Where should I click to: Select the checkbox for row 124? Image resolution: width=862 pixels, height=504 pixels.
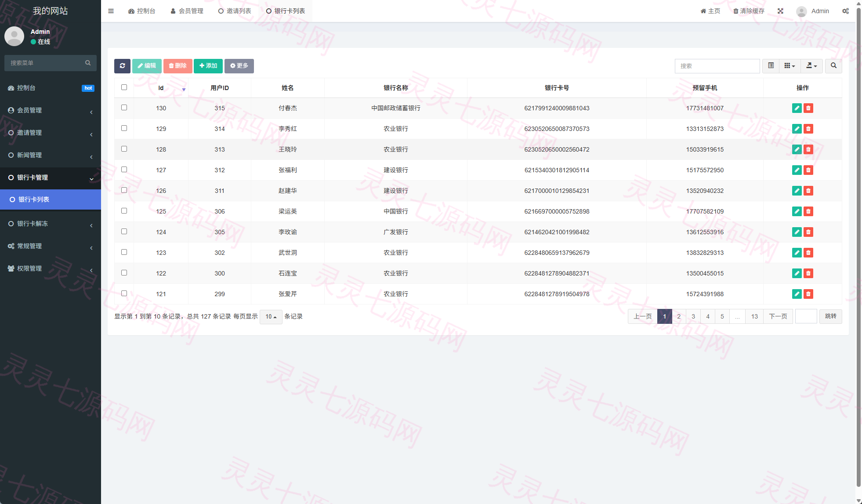tap(124, 232)
